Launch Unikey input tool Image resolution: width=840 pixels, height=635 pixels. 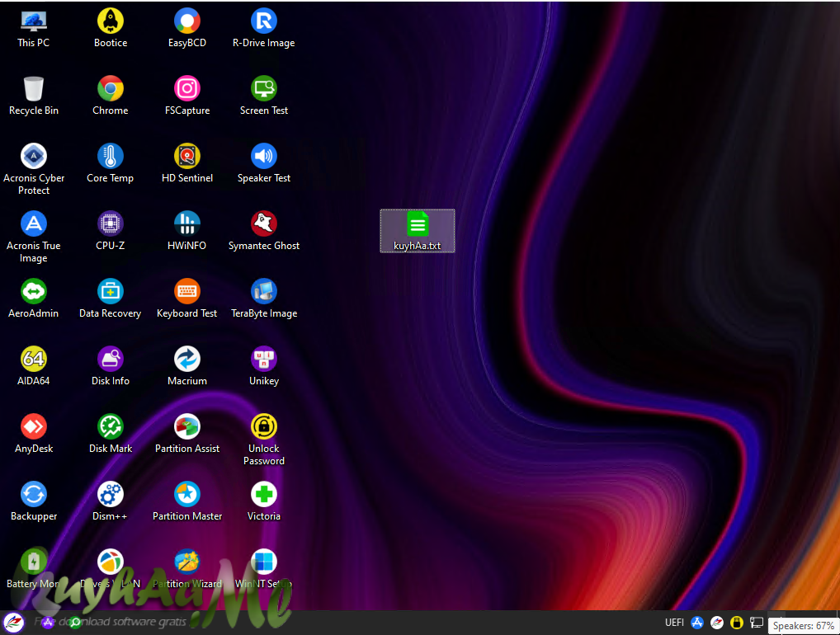(263, 367)
